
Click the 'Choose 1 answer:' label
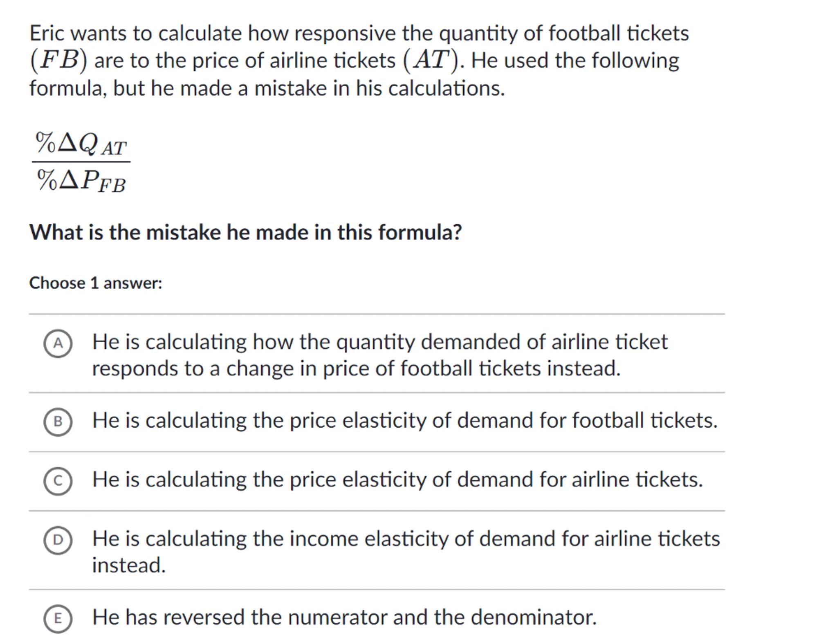click(95, 283)
